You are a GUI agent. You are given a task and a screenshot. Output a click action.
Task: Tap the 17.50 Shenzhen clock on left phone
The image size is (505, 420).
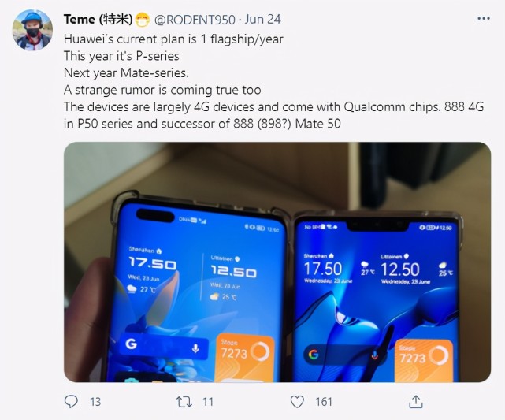pos(152,264)
